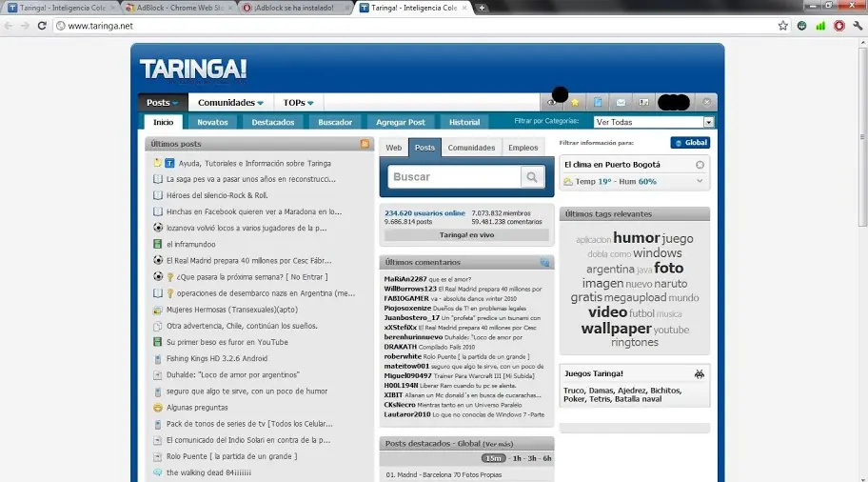
Task: Open the Ver Todas category dropdown
Action: click(x=654, y=122)
